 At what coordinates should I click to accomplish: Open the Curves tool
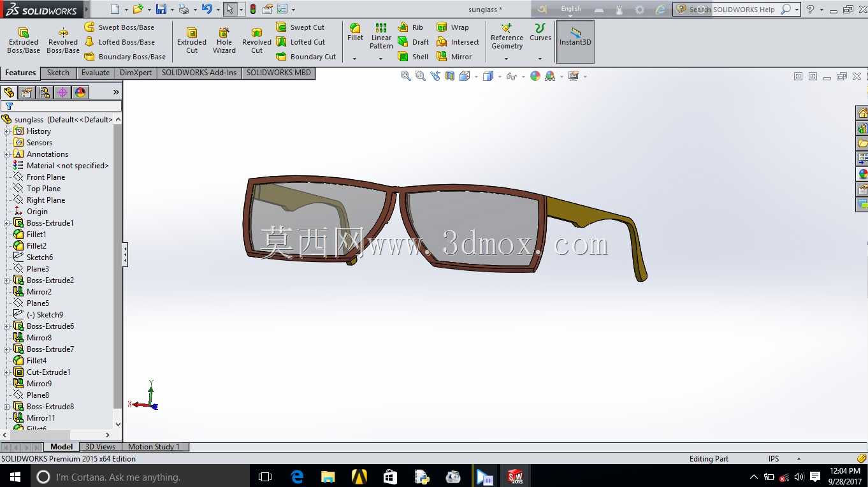[x=540, y=33]
